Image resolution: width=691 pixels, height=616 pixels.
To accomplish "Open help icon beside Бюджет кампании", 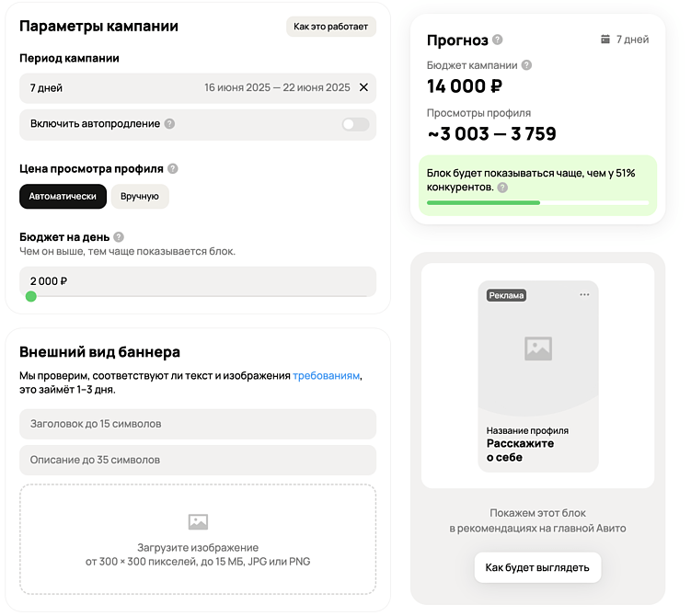I will 526,65.
